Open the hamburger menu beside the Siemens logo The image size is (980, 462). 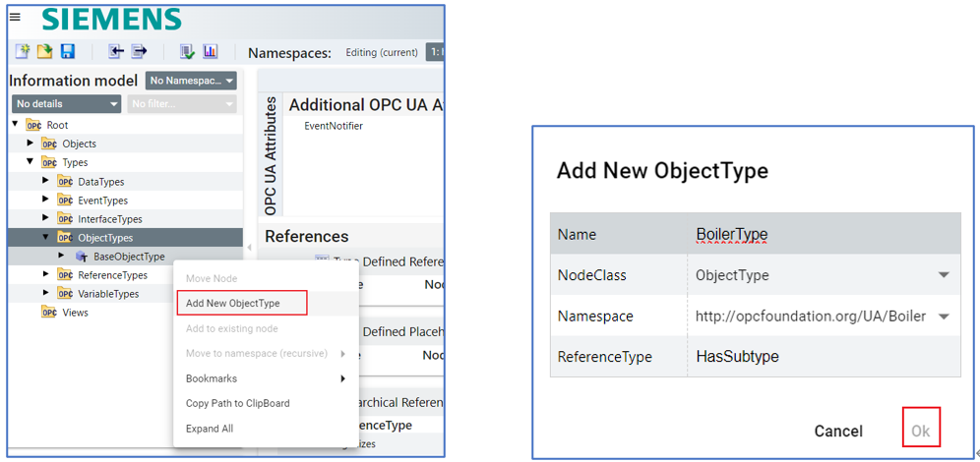[x=15, y=17]
